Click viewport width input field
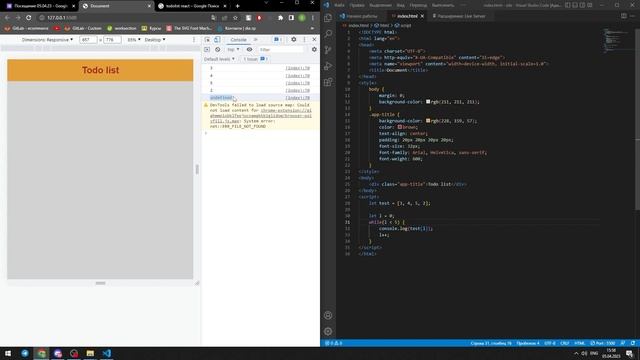This screenshot has height=360, width=640. tap(88, 40)
